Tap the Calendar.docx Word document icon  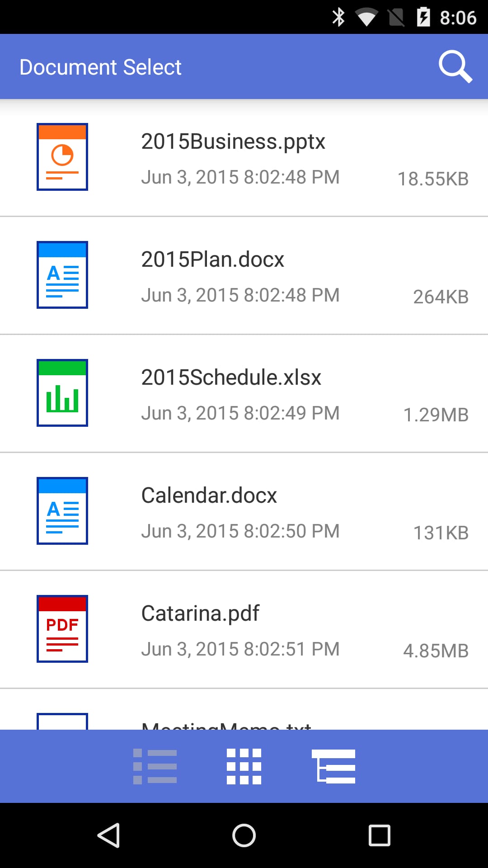click(62, 510)
